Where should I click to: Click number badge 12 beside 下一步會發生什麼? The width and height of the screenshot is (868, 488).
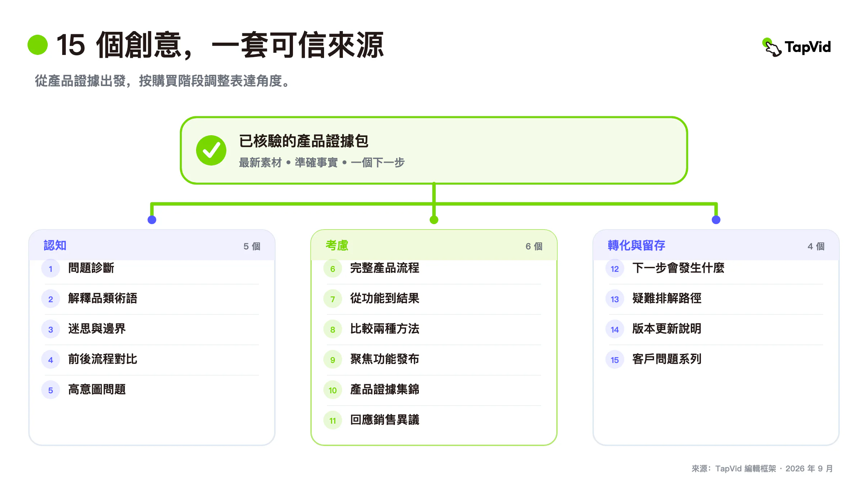coord(615,269)
